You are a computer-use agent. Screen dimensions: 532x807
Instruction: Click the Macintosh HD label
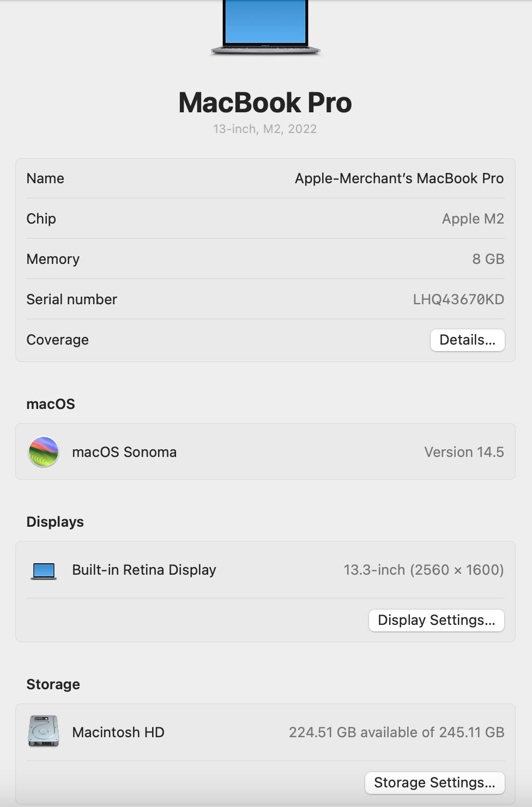[118, 732]
